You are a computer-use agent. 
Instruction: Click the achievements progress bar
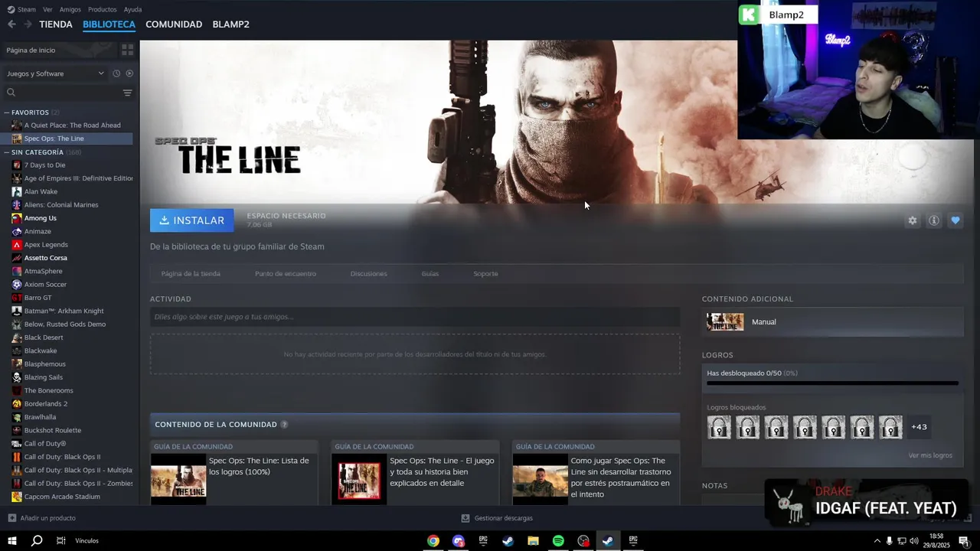pyautogui.click(x=832, y=383)
